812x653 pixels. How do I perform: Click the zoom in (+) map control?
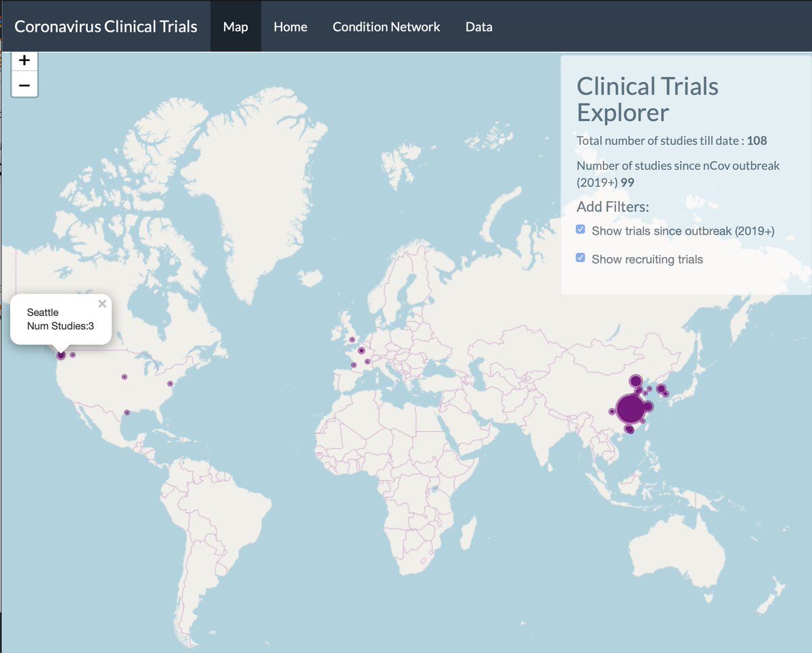click(x=24, y=60)
